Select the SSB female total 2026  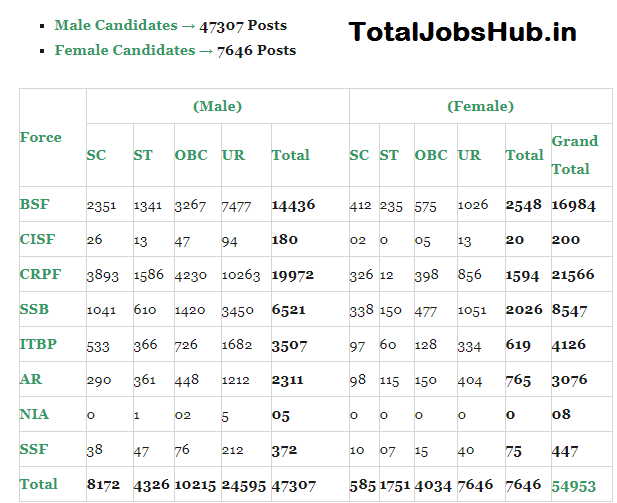pyautogui.click(x=524, y=310)
